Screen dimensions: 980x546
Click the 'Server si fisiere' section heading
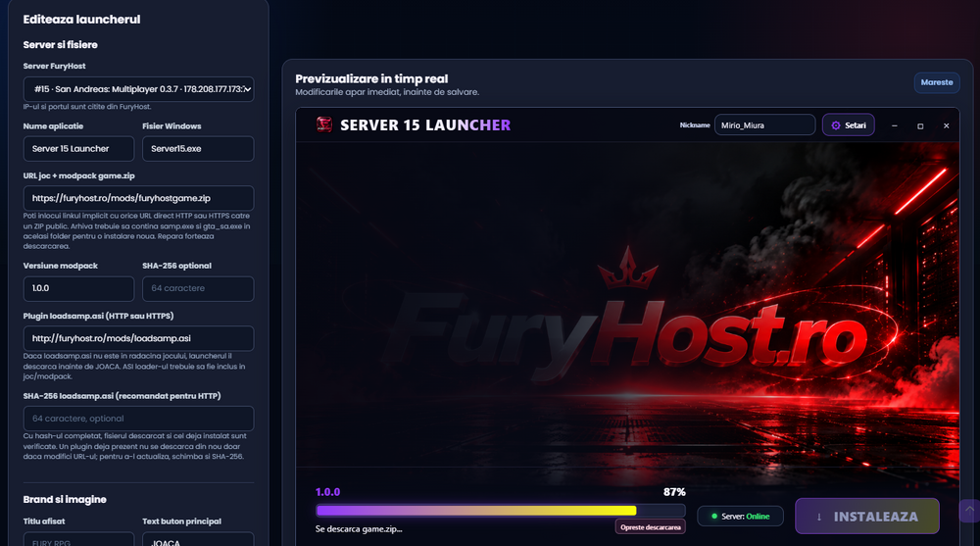[x=60, y=45]
